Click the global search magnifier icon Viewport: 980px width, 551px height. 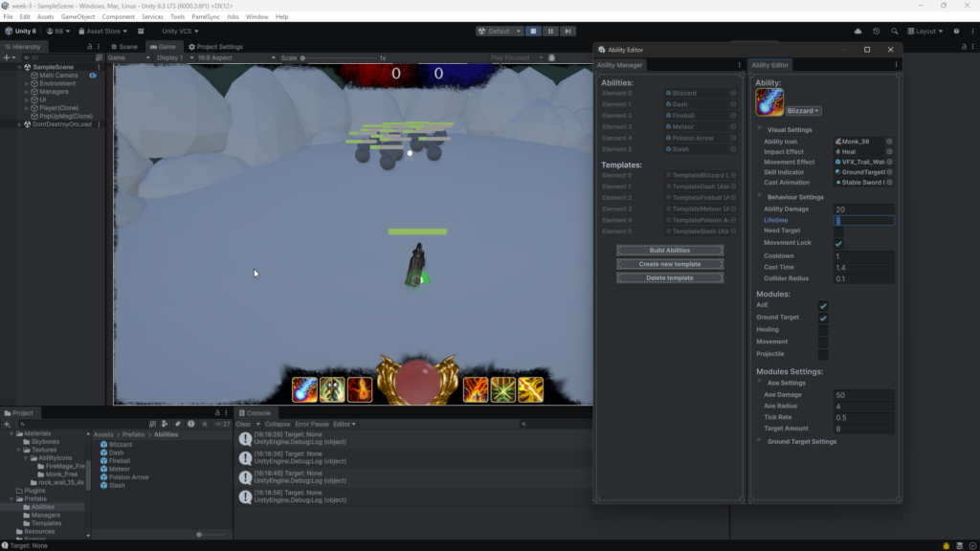pos(892,31)
